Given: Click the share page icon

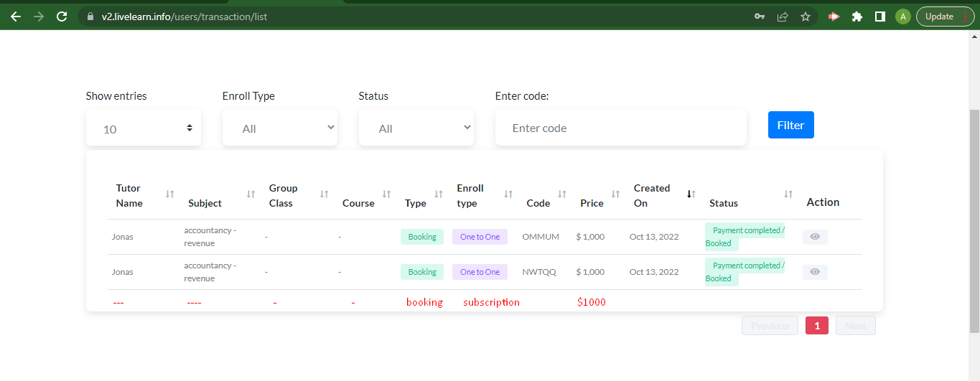Looking at the screenshot, I should 783,17.
